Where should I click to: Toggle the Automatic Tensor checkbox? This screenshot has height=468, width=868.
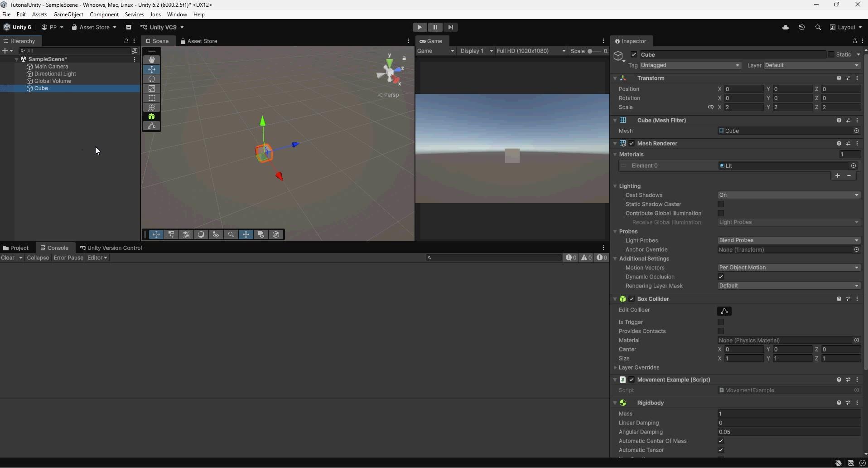click(721, 450)
